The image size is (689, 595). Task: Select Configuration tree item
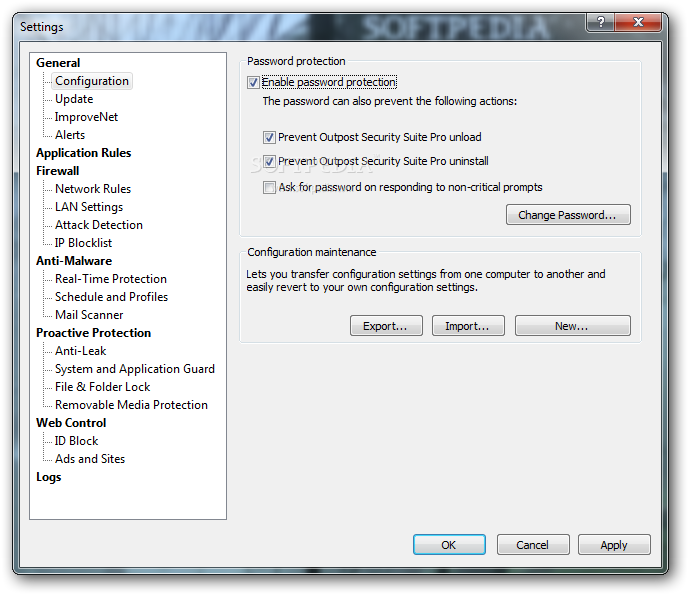point(92,81)
